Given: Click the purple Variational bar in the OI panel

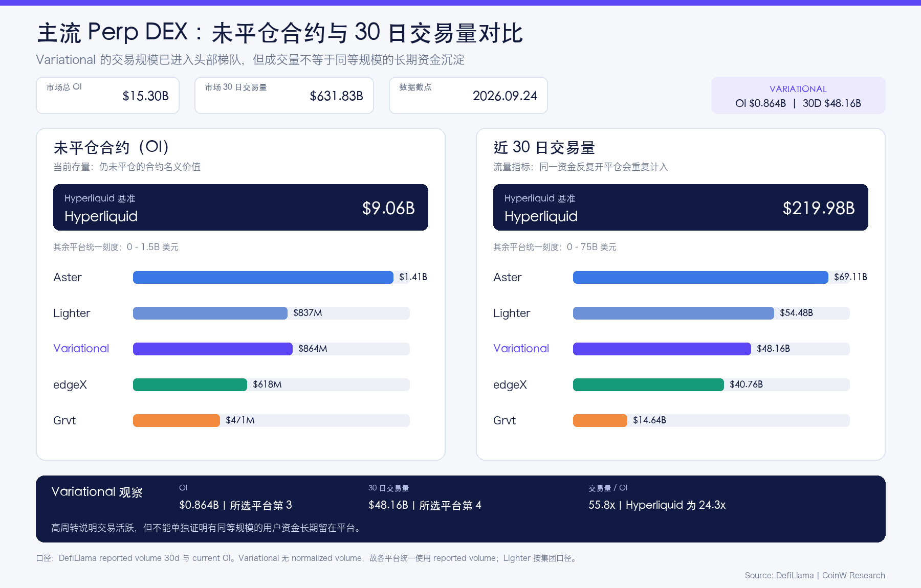Looking at the screenshot, I should 213,349.
